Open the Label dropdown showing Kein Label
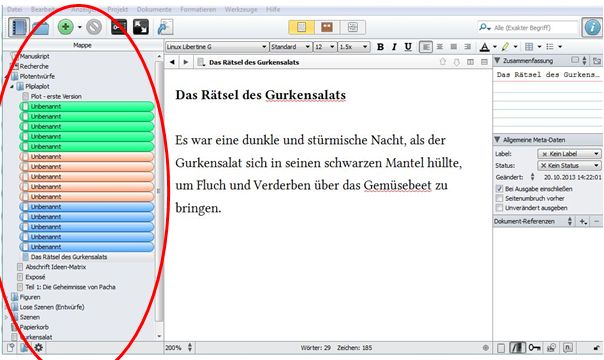 coord(569,154)
